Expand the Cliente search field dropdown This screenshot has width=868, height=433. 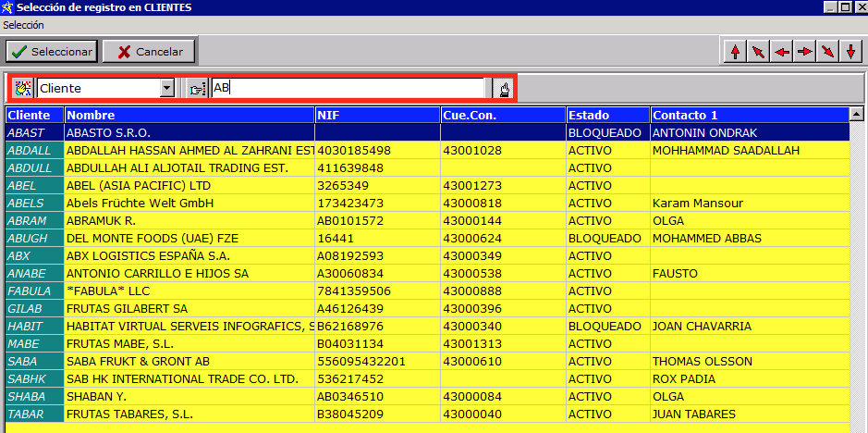point(166,88)
